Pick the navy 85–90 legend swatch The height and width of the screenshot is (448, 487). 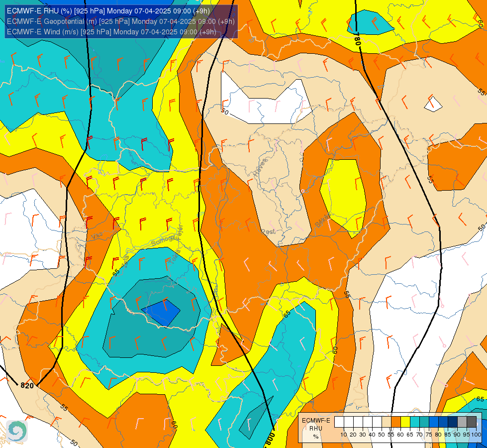click(453, 422)
